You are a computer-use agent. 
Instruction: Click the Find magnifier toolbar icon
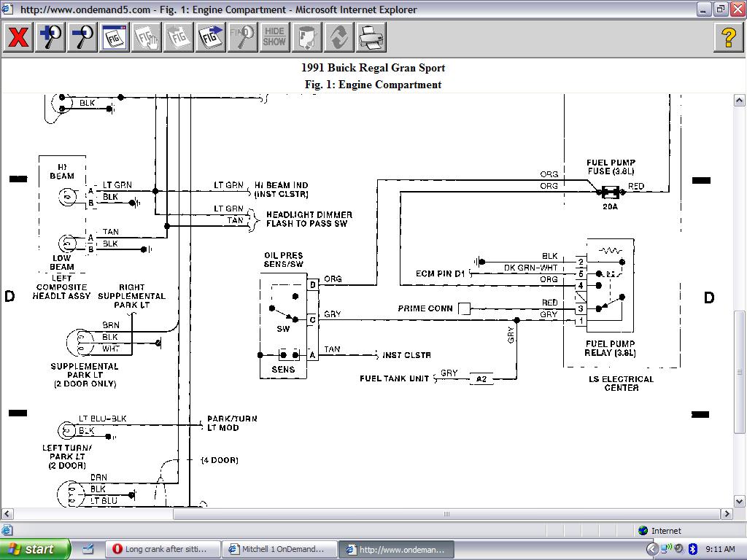[x=242, y=37]
